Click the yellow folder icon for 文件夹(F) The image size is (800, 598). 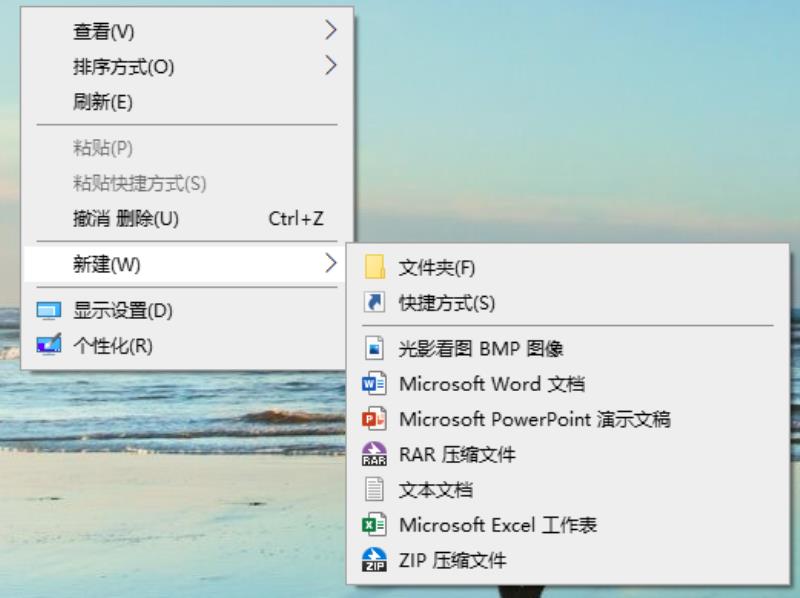click(x=374, y=267)
